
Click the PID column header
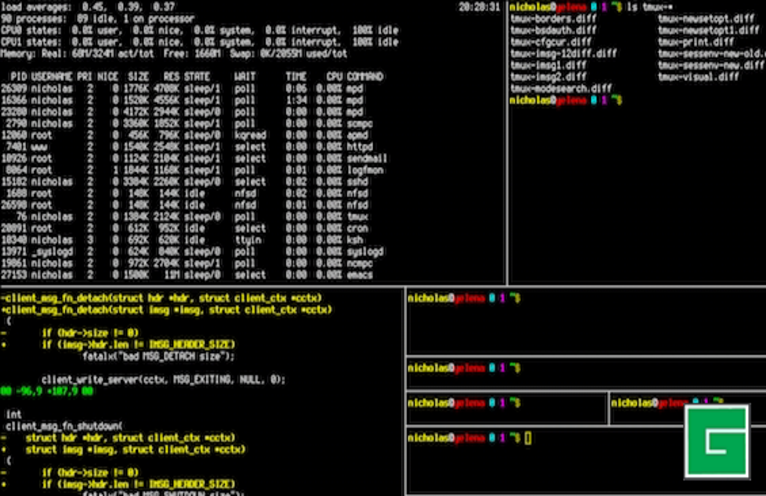(x=18, y=76)
